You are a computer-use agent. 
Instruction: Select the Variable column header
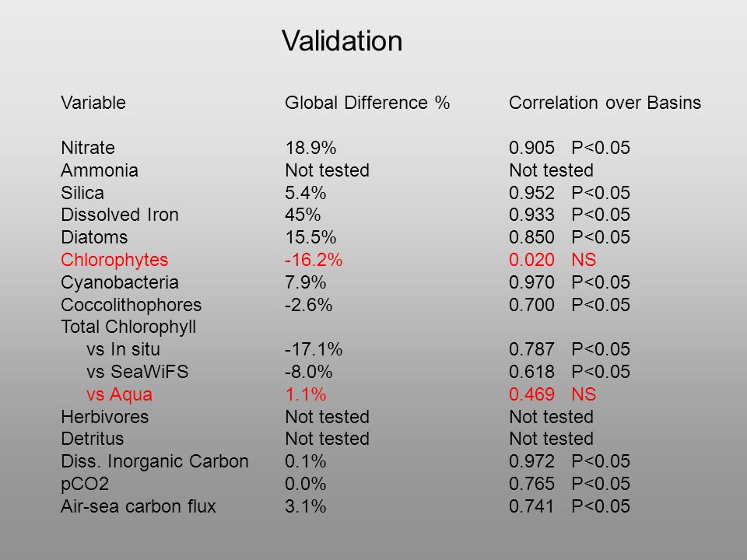coord(93,103)
